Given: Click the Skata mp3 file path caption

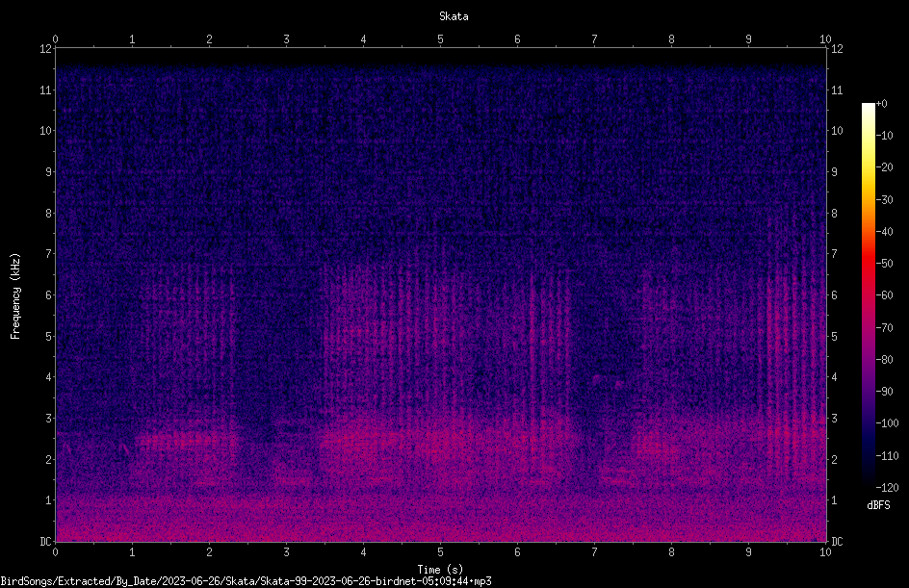Looking at the screenshot, I should (246, 581).
